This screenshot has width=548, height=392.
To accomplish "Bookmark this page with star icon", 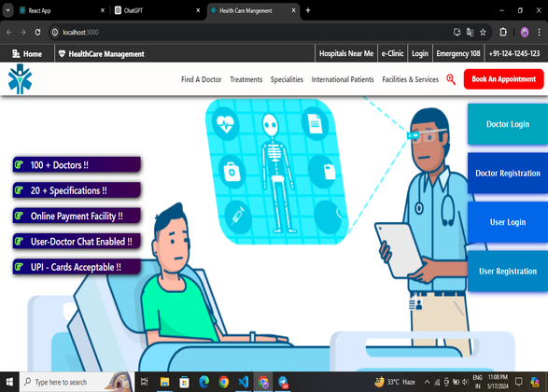I will [483, 32].
